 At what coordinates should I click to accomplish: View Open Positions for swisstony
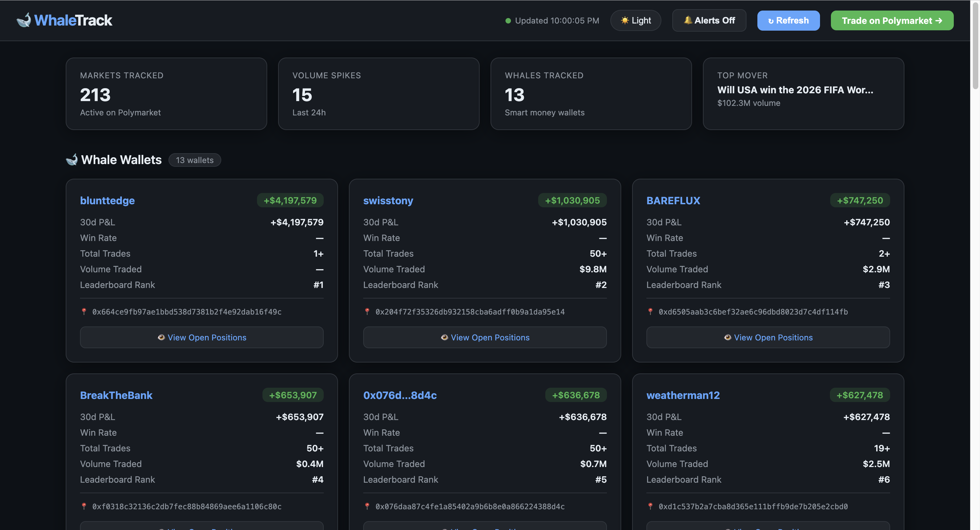[485, 337]
